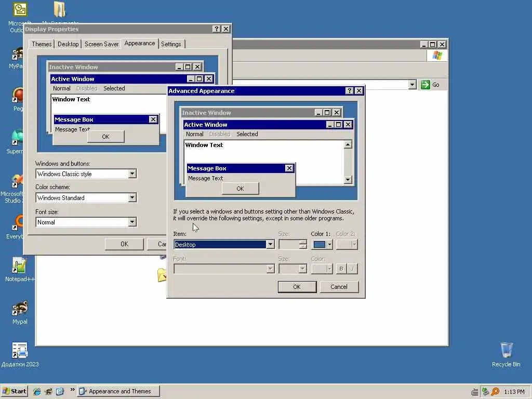
Task: Click Selected menu in Display Properties preview
Action: coord(114,88)
